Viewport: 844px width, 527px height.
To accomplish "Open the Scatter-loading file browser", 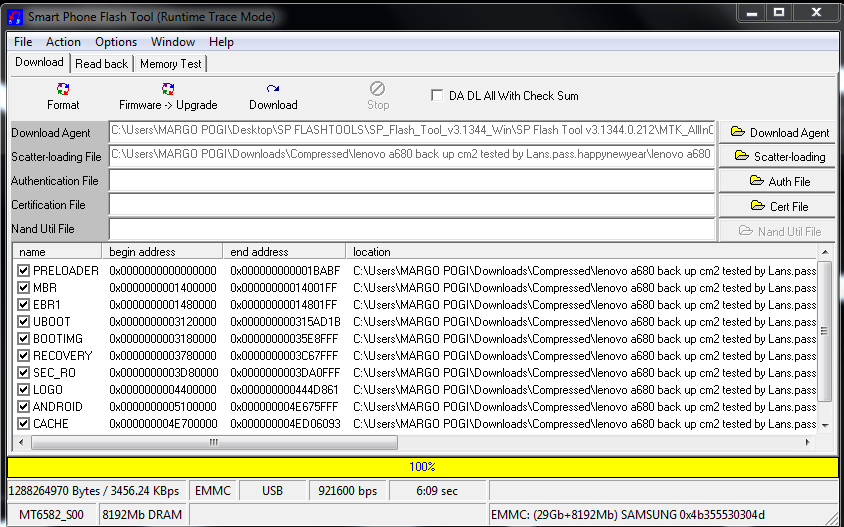I will [x=779, y=157].
